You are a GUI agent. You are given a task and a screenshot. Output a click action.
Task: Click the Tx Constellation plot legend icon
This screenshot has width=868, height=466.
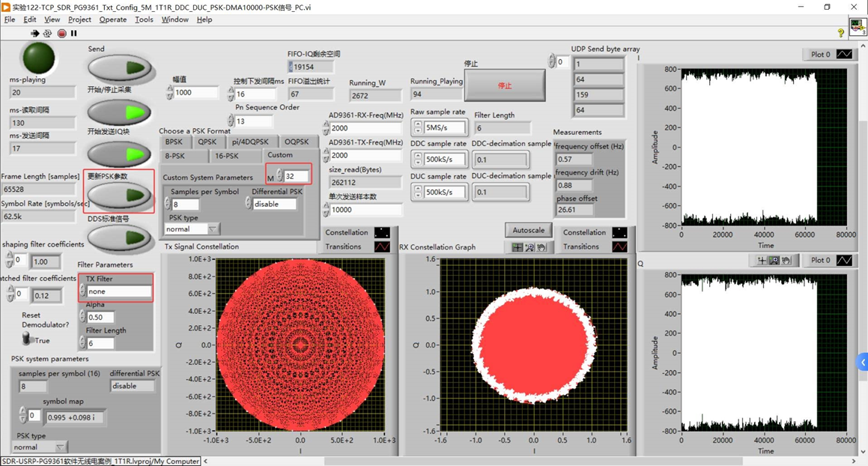pyautogui.click(x=382, y=233)
